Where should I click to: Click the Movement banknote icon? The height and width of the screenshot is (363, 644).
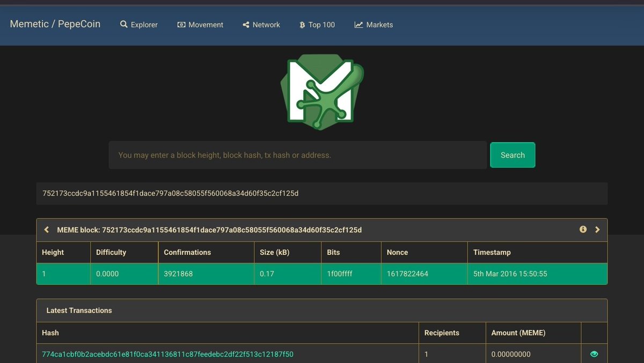tap(181, 25)
